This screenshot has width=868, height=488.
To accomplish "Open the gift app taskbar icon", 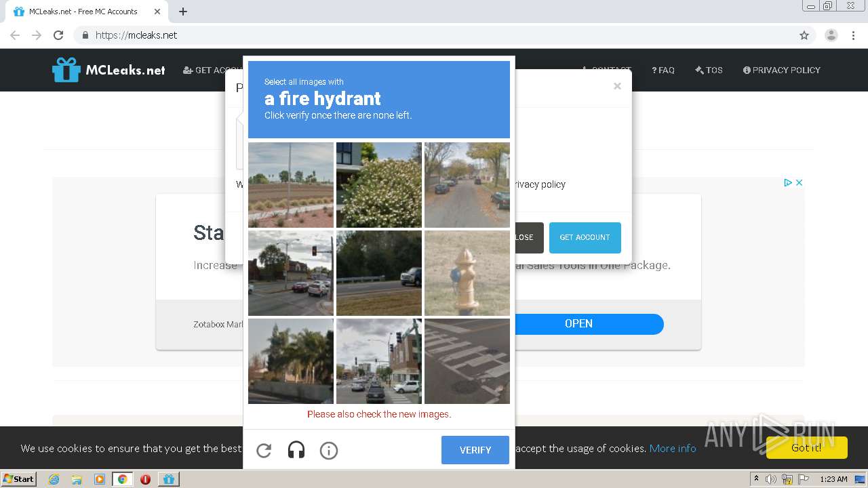I will pos(169,479).
